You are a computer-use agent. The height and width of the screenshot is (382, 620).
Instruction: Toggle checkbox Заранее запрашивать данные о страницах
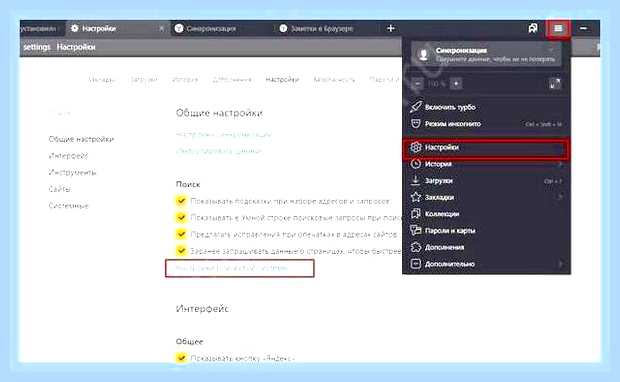tap(181, 251)
